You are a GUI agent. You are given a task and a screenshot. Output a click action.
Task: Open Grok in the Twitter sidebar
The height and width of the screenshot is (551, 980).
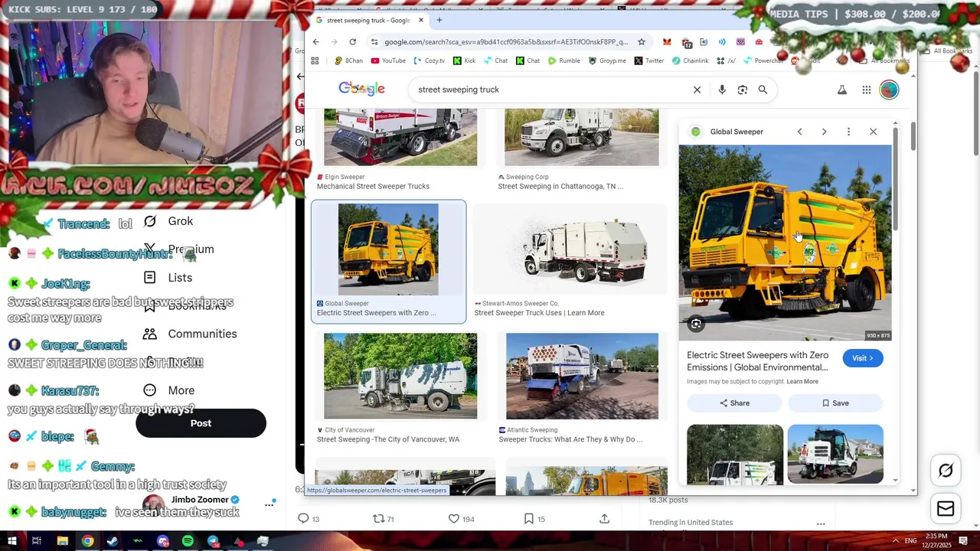coord(168,221)
